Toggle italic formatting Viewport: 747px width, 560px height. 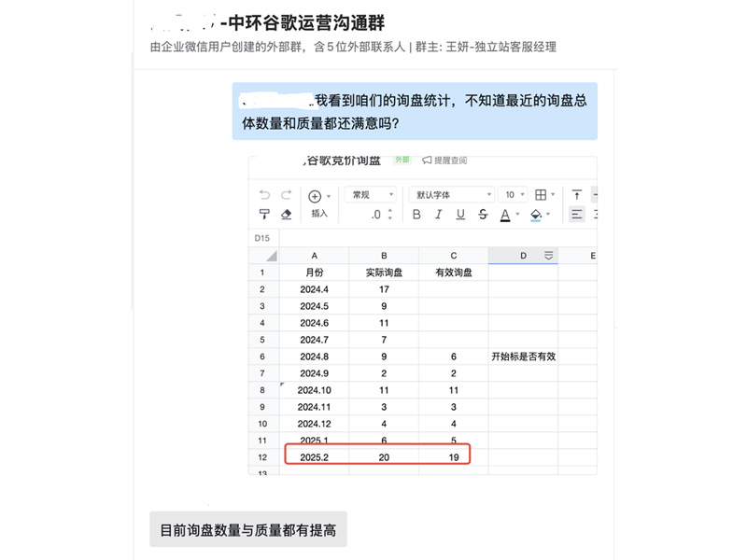click(x=438, y=215)
